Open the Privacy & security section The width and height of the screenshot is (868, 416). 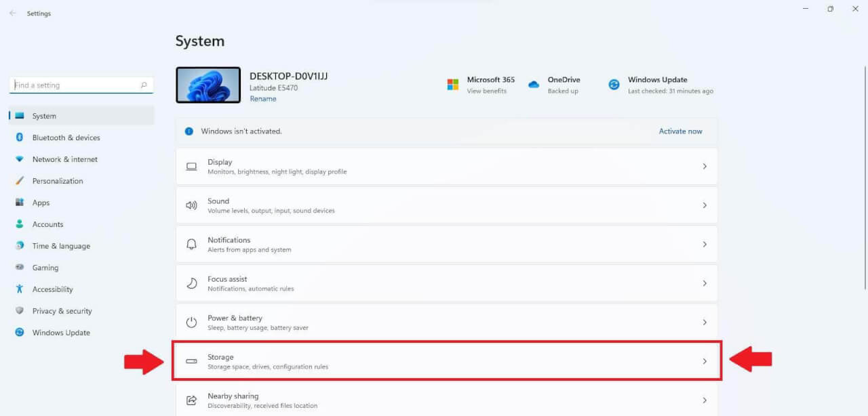tap(62, 311)
